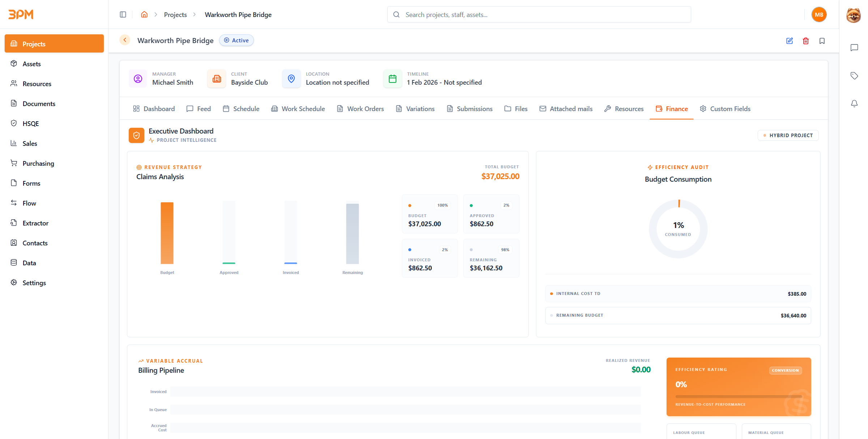Select the Assets icon in the sidebar
Image resolution: width=868 pixels, height=439 pixels.
[14, 64]
